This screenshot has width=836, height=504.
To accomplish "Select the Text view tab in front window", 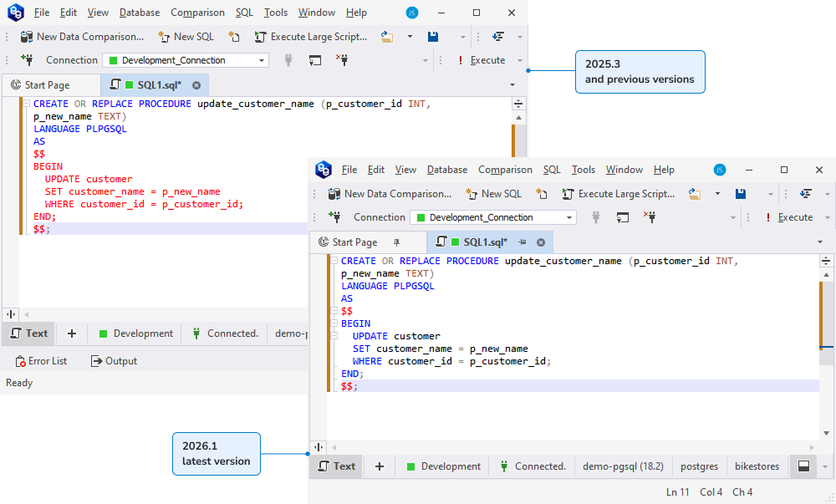I will click(336, 466).
